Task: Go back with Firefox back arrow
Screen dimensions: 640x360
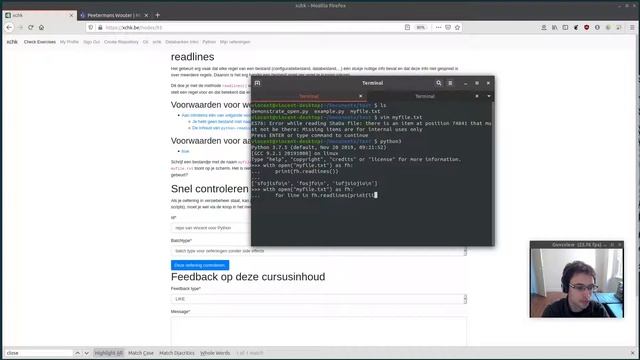Action: click(9, 27)
